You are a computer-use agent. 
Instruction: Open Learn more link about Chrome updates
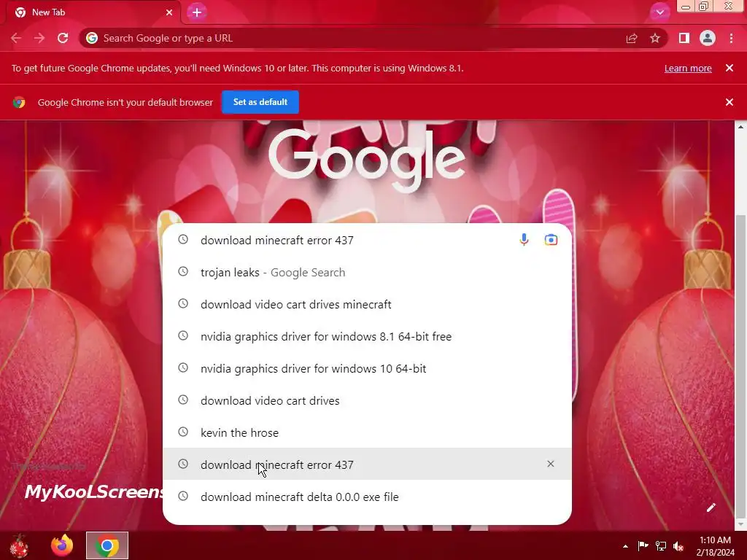688,68
